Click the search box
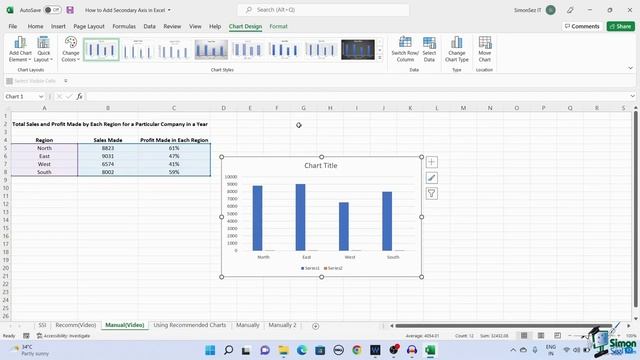Viewport: 640px width, 360px height. click(323, 10)
